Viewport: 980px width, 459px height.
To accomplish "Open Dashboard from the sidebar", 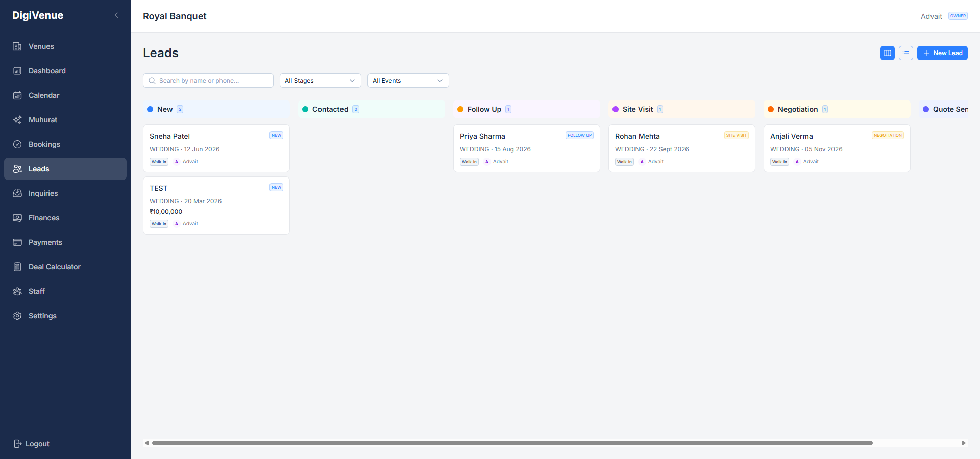I will pos(65,71).
